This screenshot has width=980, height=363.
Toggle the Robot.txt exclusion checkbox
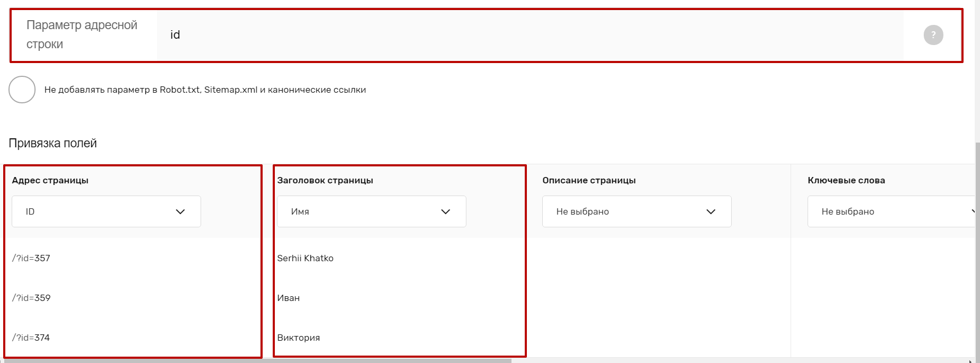click(22, 90)
